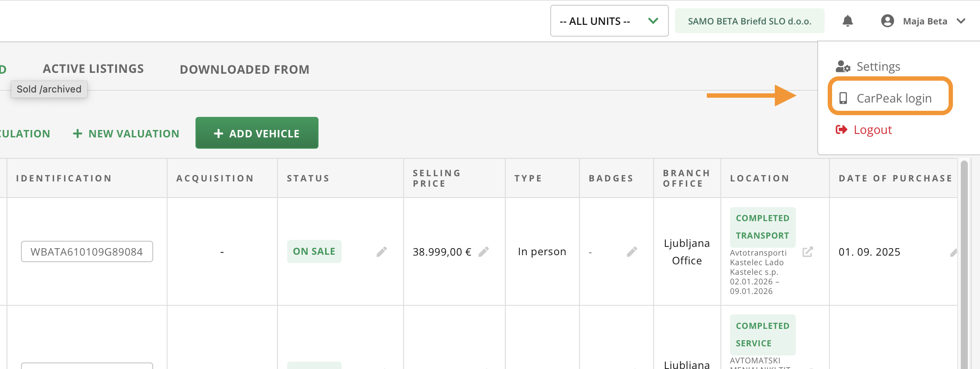Click the ADD VEHICLE button
This screenshot has width=980, height=369.
tap(257, 133)
